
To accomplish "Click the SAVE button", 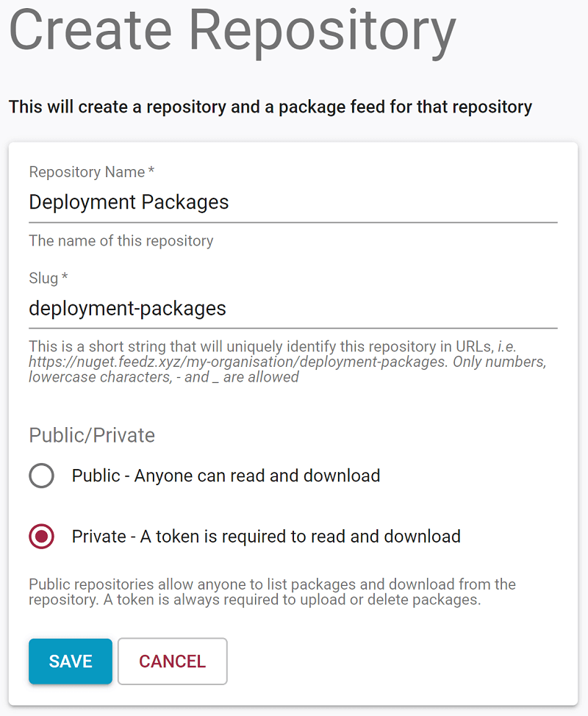I will (70, 661).
